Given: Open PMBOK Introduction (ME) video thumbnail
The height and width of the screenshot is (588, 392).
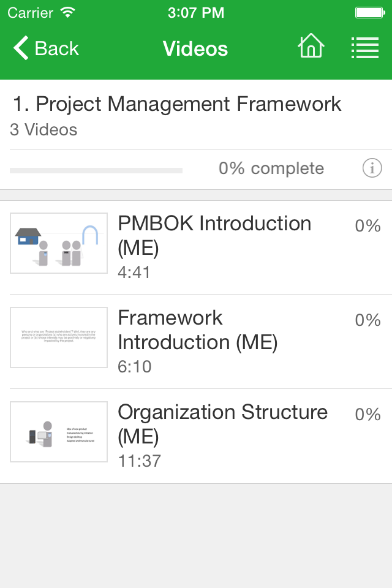Looking at the screenshot, I should point(59,243).
